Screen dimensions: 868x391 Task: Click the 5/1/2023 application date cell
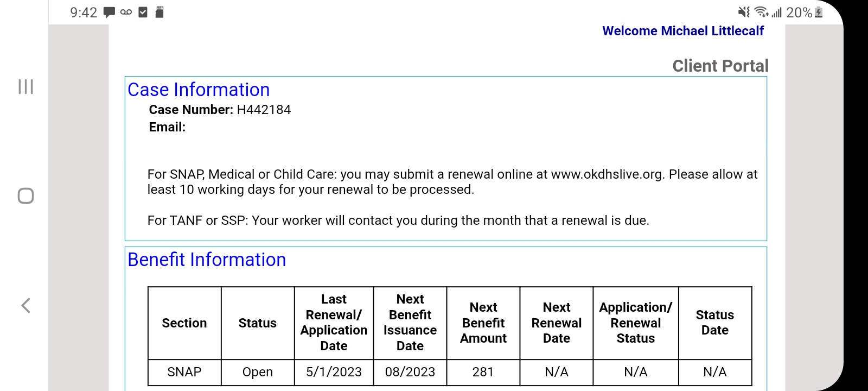(x=334, y=372)
